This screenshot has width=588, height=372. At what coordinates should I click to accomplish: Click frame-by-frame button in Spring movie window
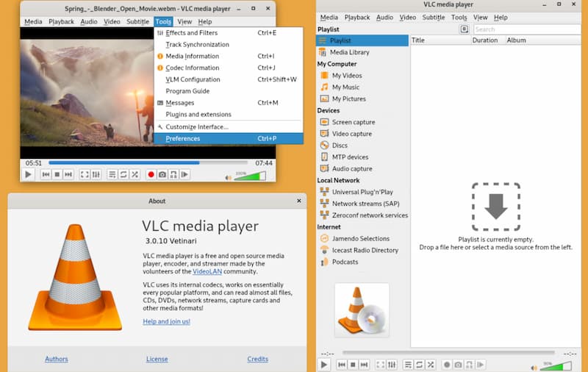(184, 174)
